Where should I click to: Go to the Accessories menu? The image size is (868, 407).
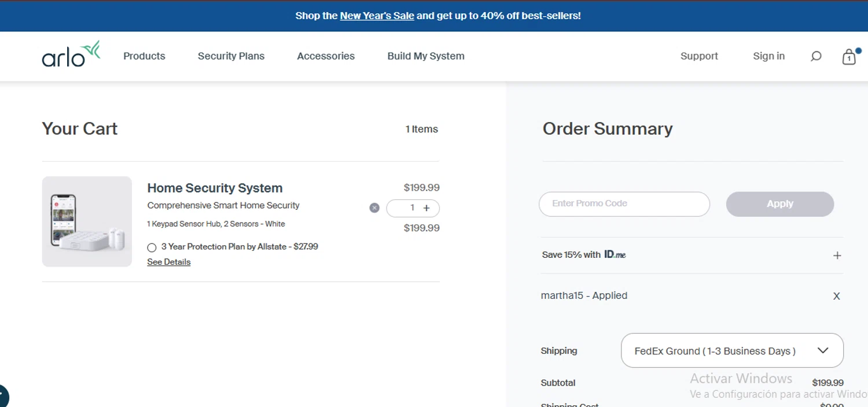point(326,56)
